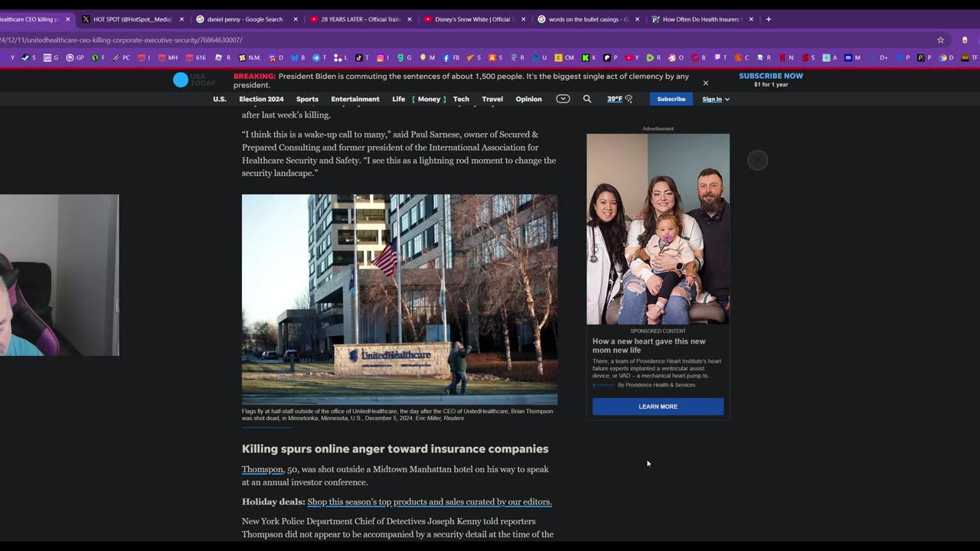This screenshot has width=980, height=551.
Task: Expand the more sections chevron
Action: click(563, 99)
